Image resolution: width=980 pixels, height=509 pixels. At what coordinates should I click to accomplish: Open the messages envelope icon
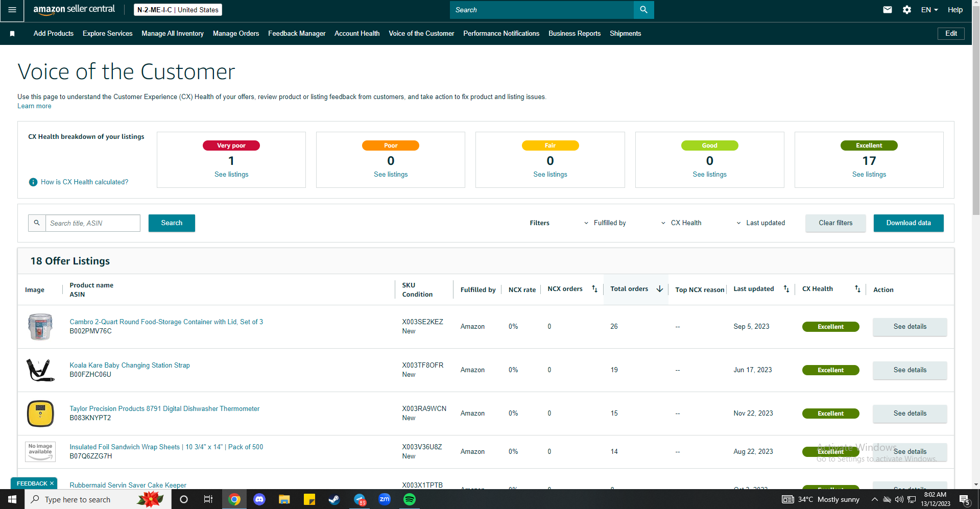click(888, 10)
